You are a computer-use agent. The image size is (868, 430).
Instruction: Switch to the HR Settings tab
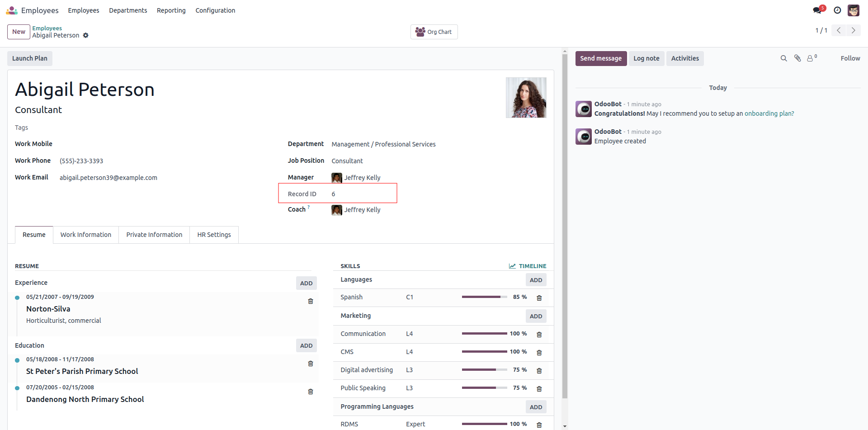[214, 235]
